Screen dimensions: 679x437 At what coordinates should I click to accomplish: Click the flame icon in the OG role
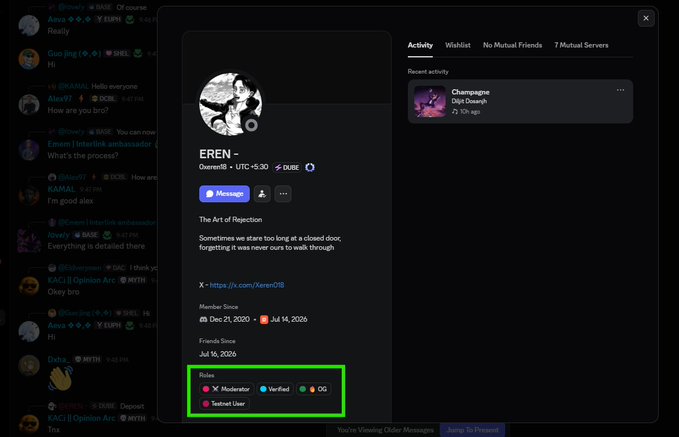point(312,389)
